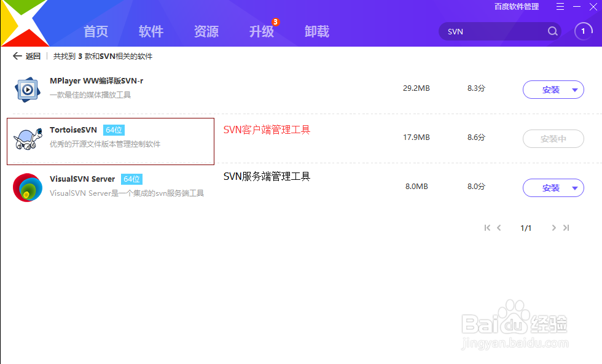The width and height of the screenshot is (602, 364).
Task: Click the upgrade count badge 3
Action: point(275,22)
